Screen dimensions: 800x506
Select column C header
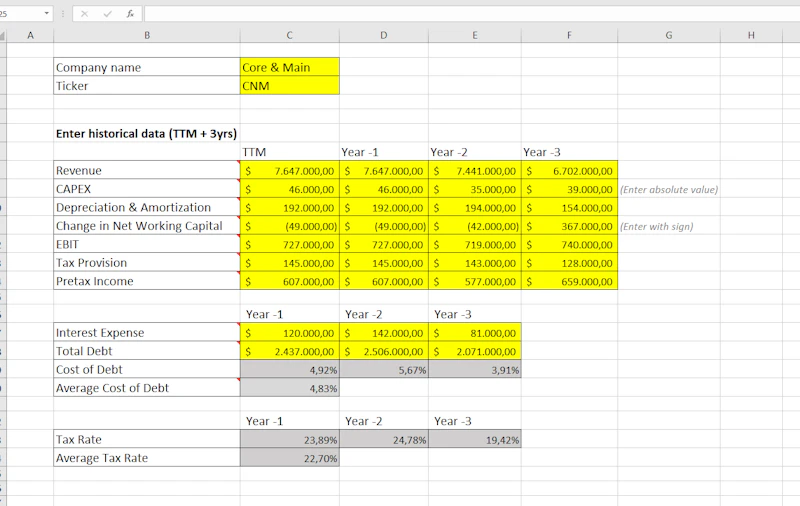(x=289, y=35)
